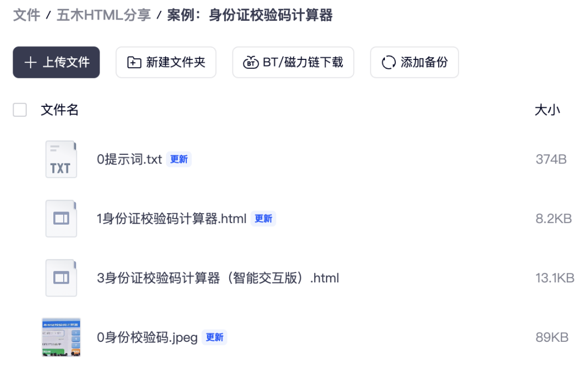The height and width of the screenshot is (368, 588).
Task: Click the 更新 tag next to 0身份校验码.jpeg
Action: click(x=215, y=337)
